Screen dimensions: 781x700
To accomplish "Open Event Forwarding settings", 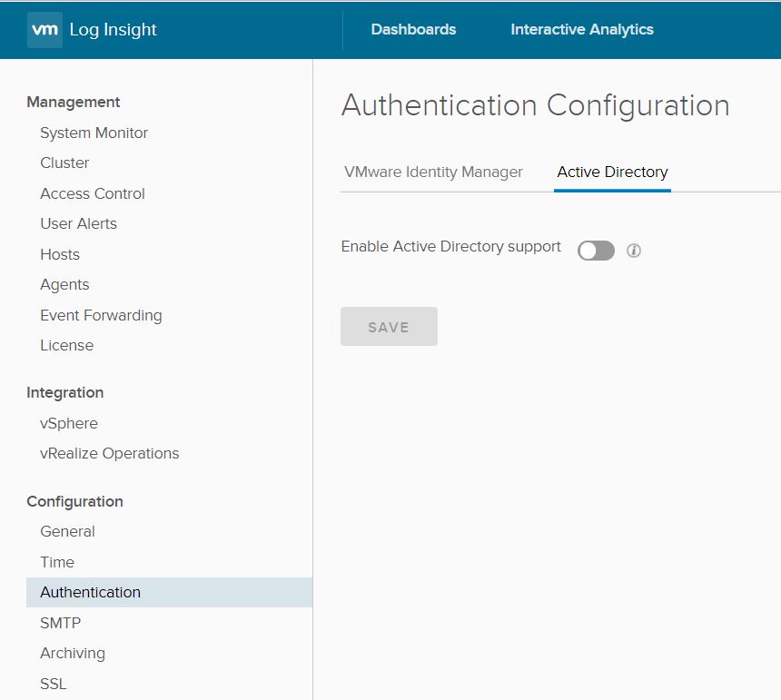I will click(x=101, y=315).
